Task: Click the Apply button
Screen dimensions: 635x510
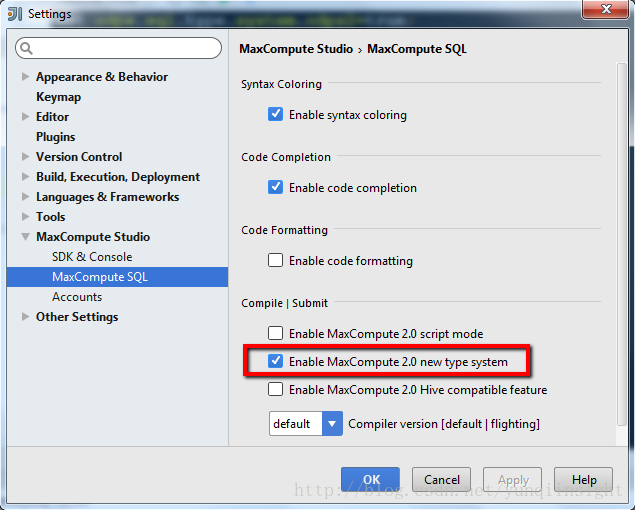Action: coord(512,480)
